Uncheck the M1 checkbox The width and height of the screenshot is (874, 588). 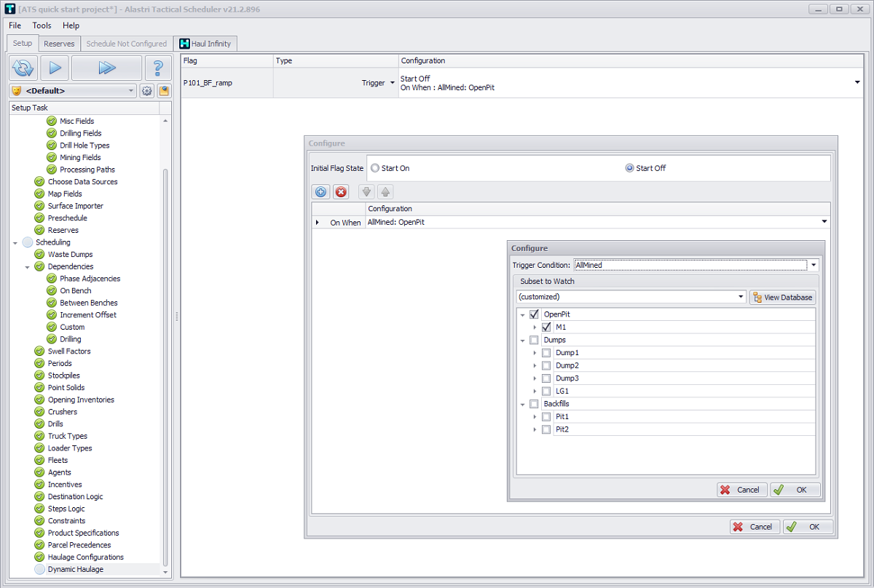coord(546,327)
